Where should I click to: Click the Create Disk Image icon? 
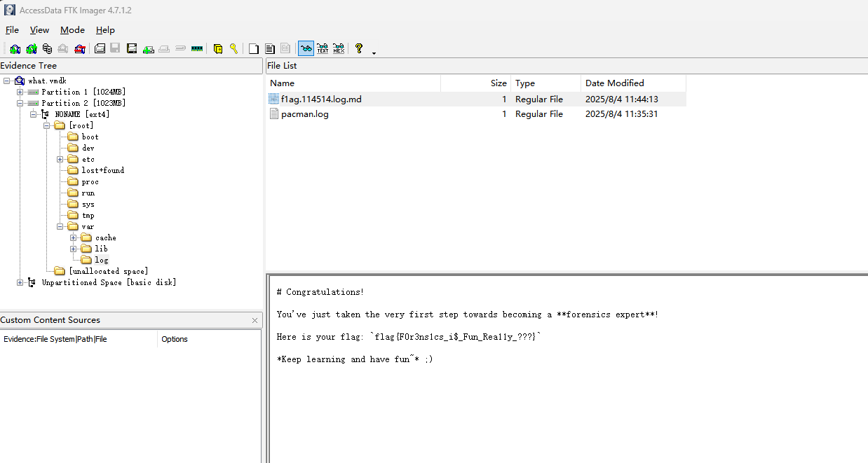100,48
